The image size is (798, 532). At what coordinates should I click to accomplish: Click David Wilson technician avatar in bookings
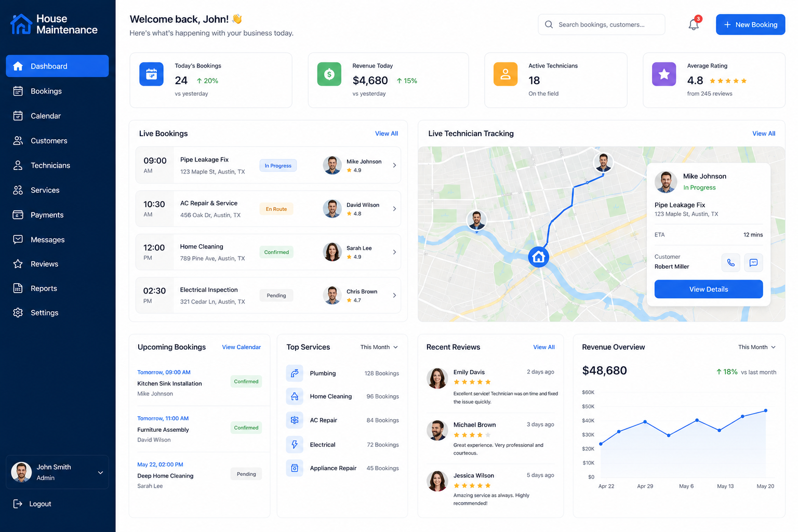click(x=332, y=209)
